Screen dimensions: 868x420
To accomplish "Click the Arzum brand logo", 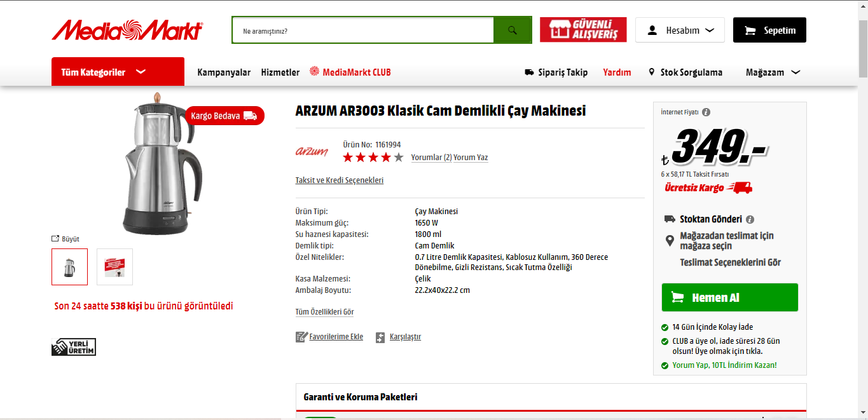I will click(x=312, y=151).
